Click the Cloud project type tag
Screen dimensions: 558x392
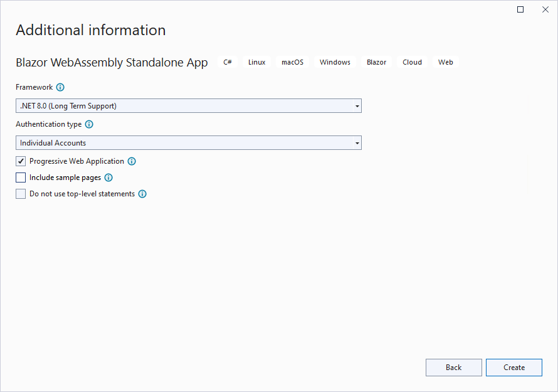pyautogui.click(x=412, y=62)
